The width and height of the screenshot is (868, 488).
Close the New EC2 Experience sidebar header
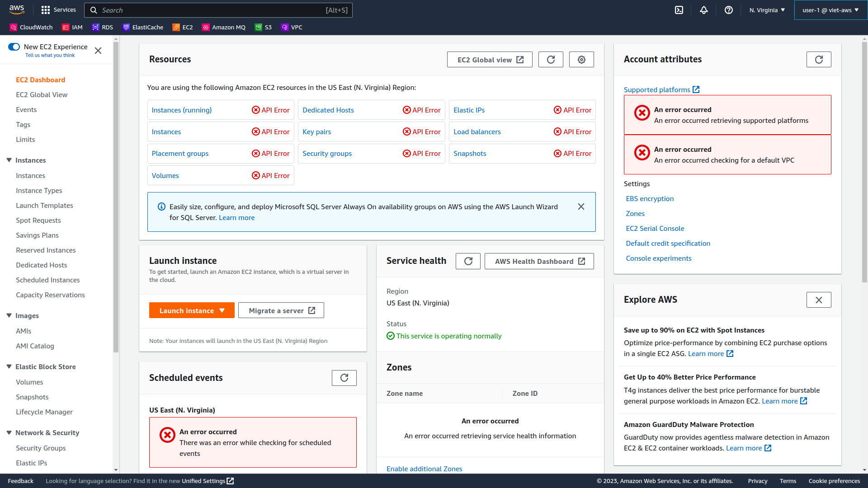[x=98, y=51]
